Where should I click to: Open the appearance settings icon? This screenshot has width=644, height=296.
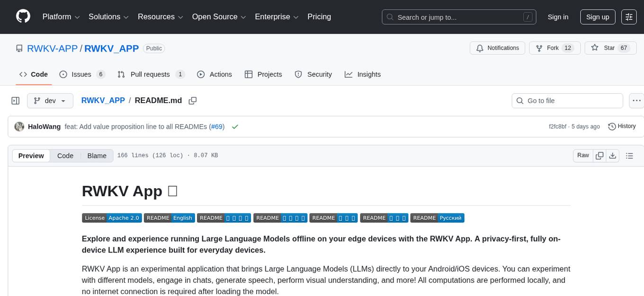(x=629, y=17)
